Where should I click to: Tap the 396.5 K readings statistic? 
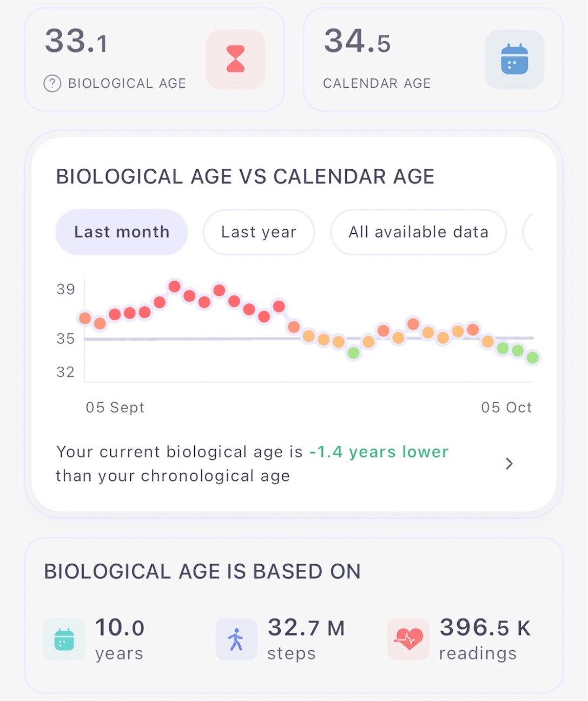click(485, 639)
